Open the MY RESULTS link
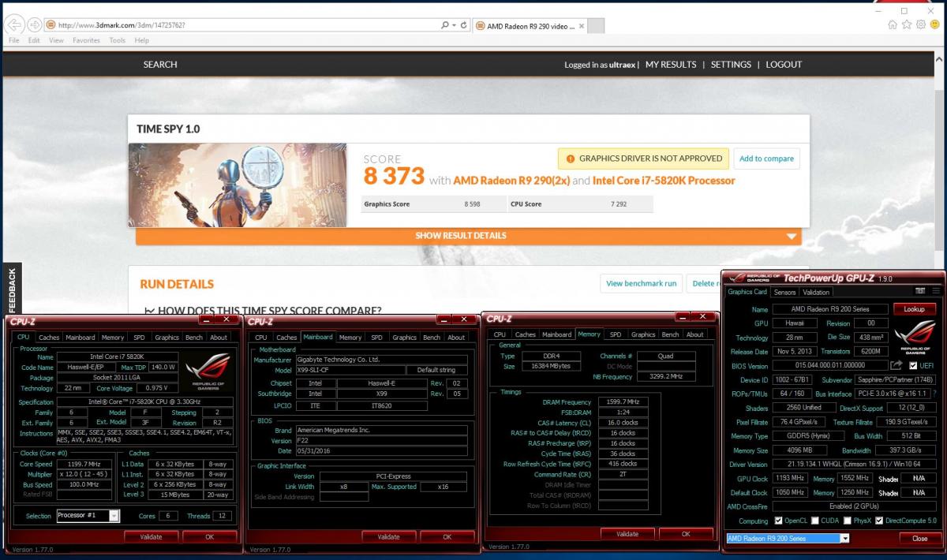The width and height of the screenshot is (947, 560). pyautogui.click(x=671, y=65)
